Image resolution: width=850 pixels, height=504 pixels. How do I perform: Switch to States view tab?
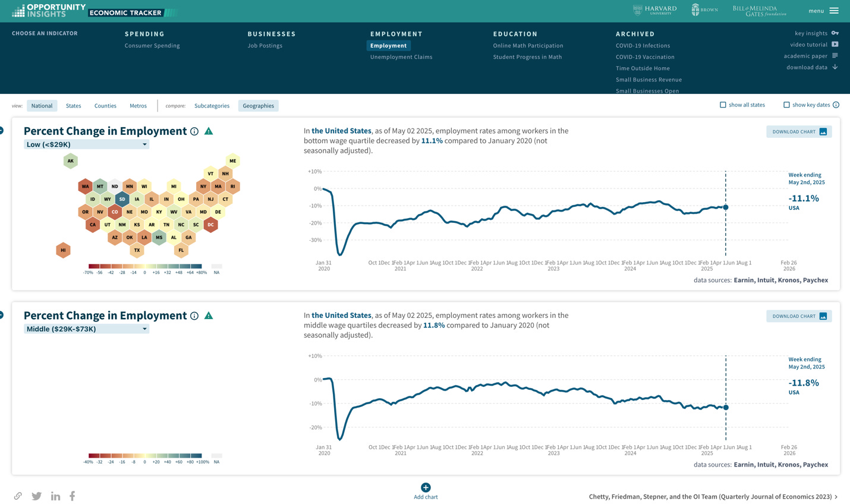coord(73,106)
